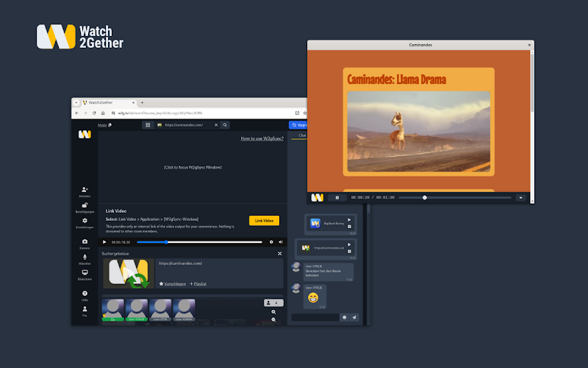Click the emoji button in chat input

(344, 317)
